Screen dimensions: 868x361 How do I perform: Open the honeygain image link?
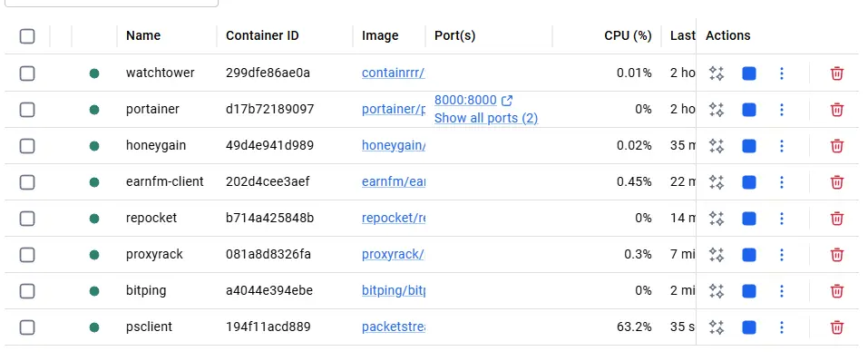click(394, 146)
